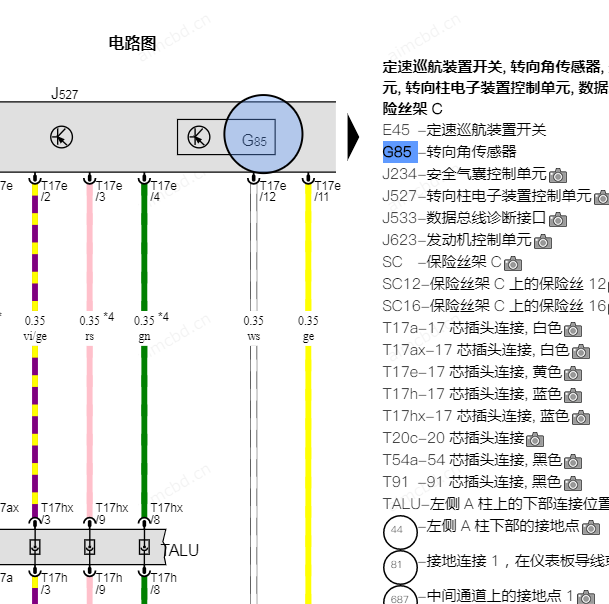The image size is (609, 604).
Task: Click the ws wire color label
Action: point(254,336)
